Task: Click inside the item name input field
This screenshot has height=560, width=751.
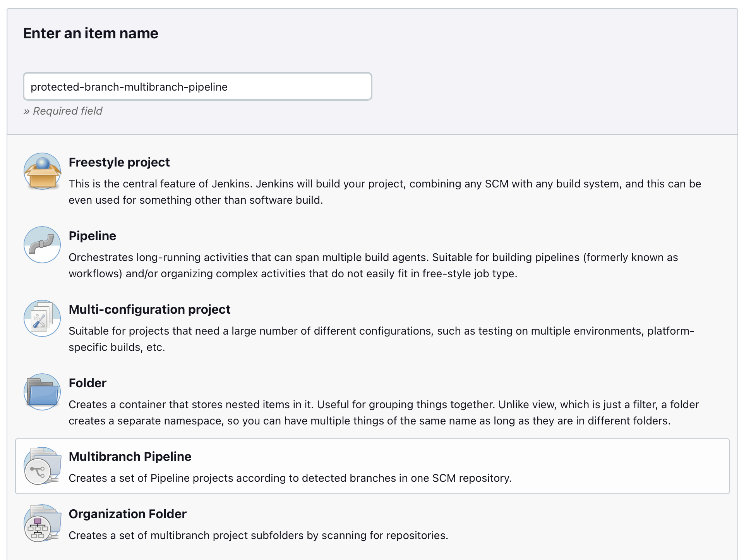Action: coord(197,86)
